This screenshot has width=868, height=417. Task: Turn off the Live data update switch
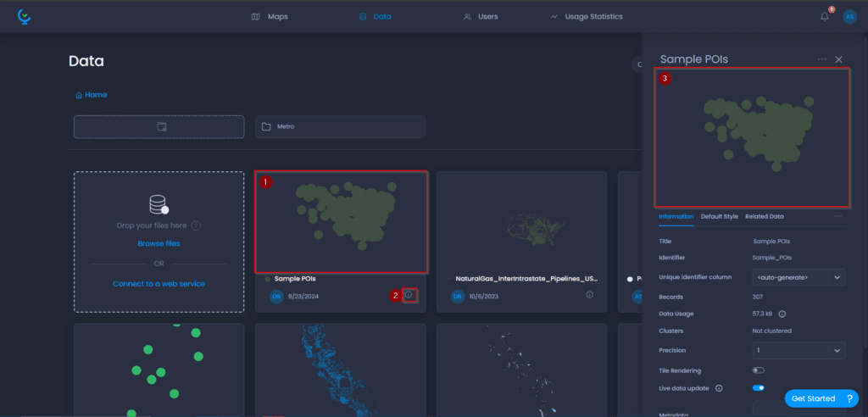(x=759, y=388)
